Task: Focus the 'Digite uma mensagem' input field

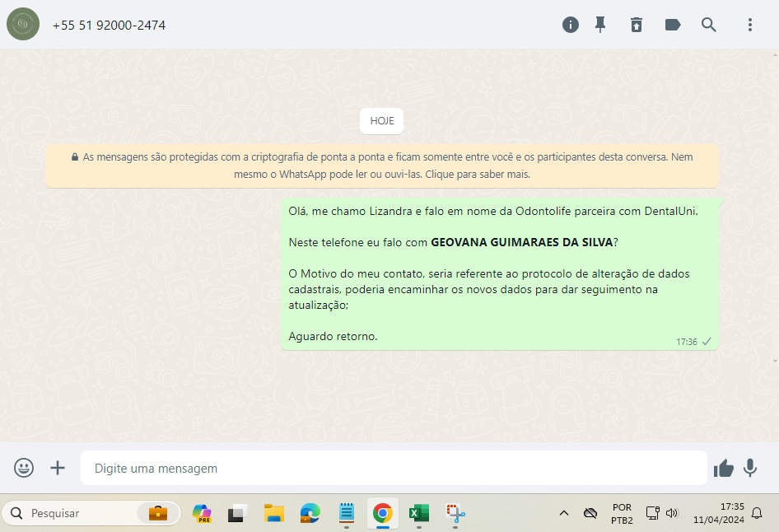Action: [x=394, y=468]
